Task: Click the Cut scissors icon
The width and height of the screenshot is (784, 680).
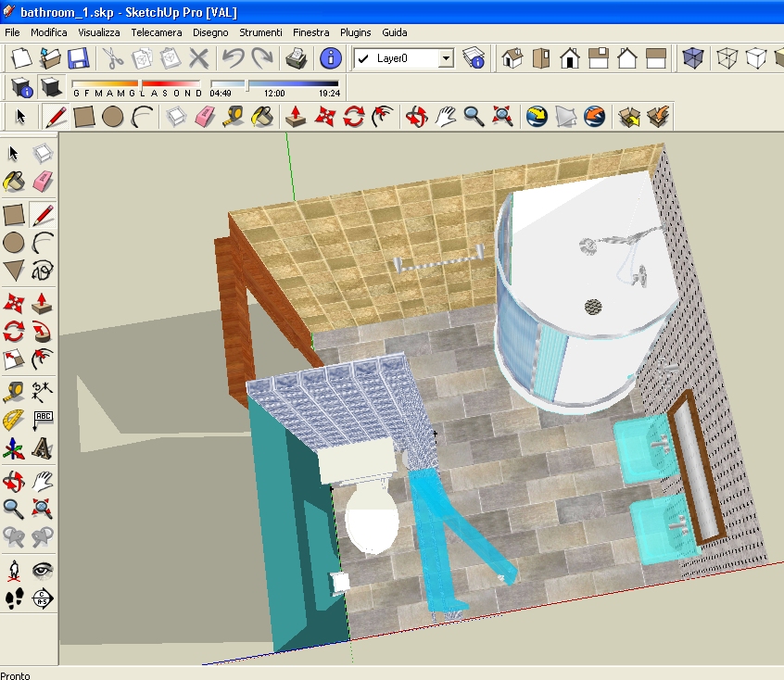Action: [113, 58]
